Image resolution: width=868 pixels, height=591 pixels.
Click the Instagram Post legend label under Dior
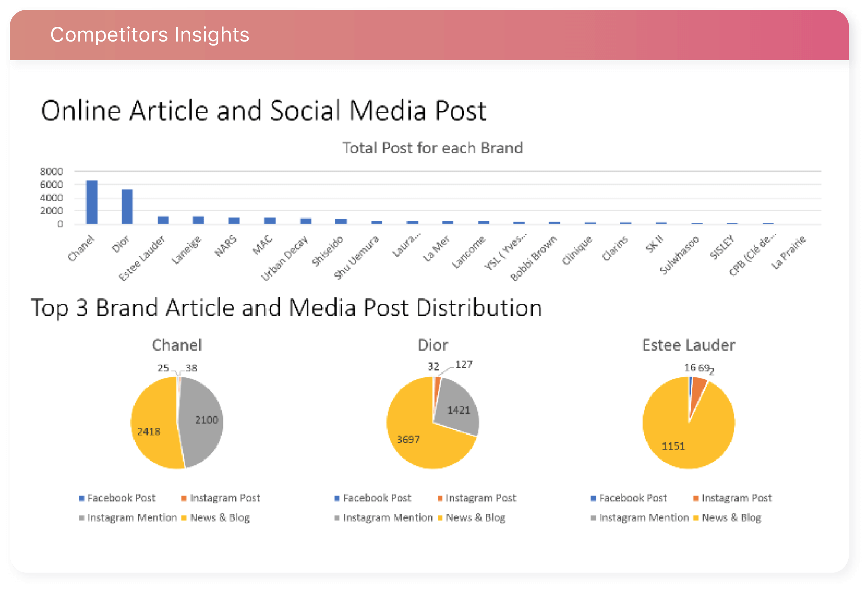click(x=481, y=498)
